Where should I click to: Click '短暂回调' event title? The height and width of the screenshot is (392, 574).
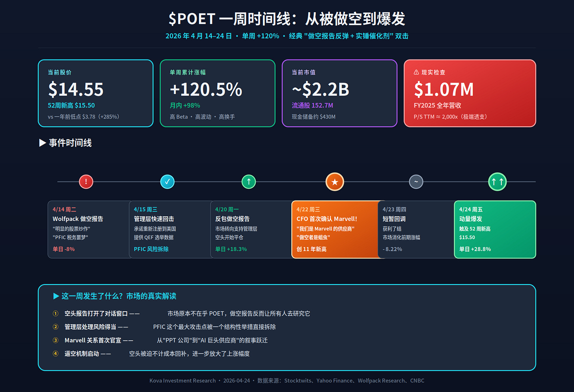[x=394, y=219]
